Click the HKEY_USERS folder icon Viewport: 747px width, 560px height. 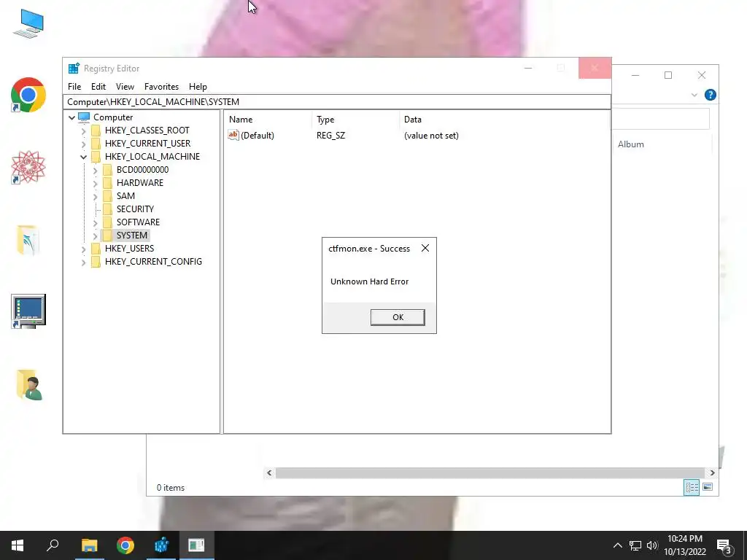tap(96, 249)
